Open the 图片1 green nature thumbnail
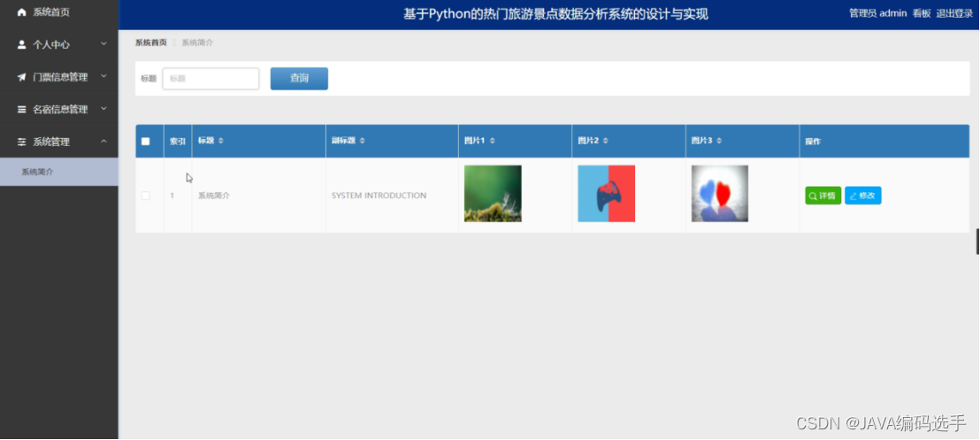 (x=493, y=193)
